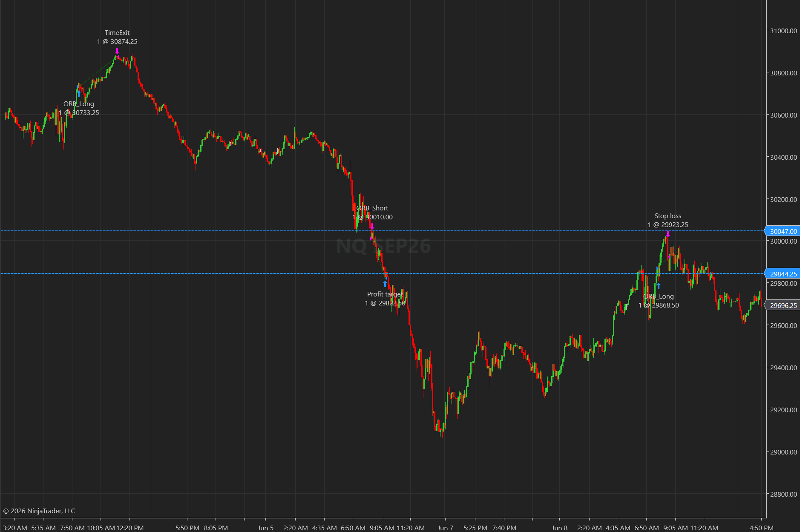Select the upper dashed line at 30047.00
This screenshot has height=532, width=800.
click(x=383, y=231)
